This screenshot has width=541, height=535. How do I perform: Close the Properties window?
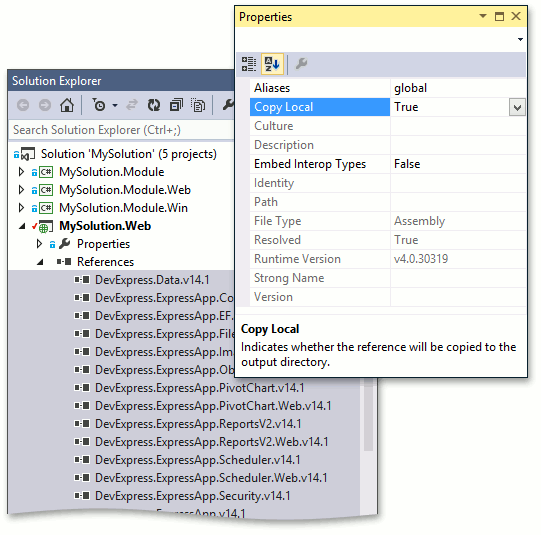516,16
